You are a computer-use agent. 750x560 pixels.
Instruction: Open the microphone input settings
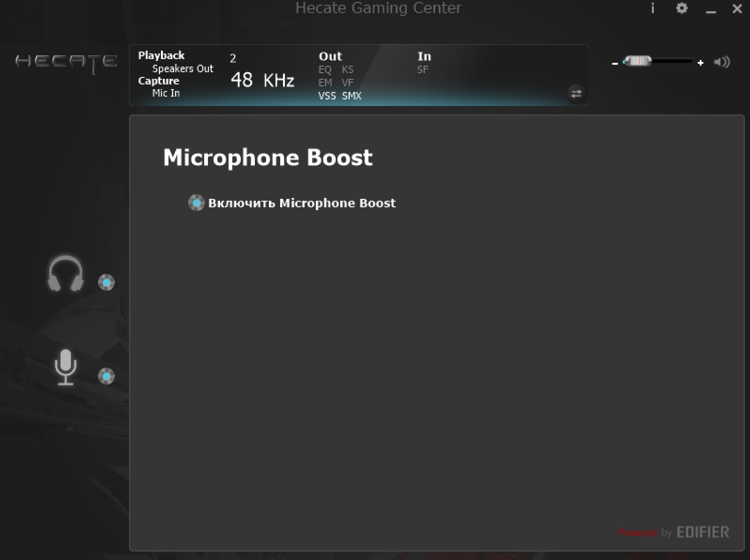click(66, 367)
